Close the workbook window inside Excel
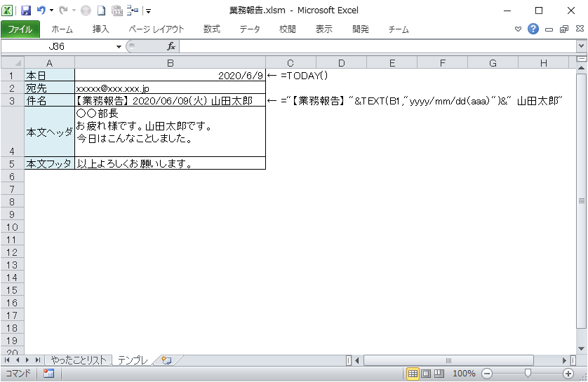 click(x=580, y=29)
